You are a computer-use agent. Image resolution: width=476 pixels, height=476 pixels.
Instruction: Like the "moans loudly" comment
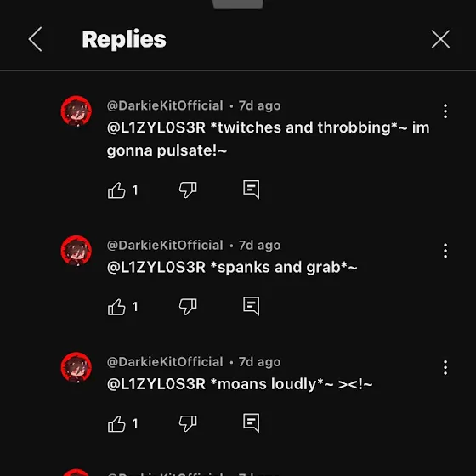coord(116,423)
